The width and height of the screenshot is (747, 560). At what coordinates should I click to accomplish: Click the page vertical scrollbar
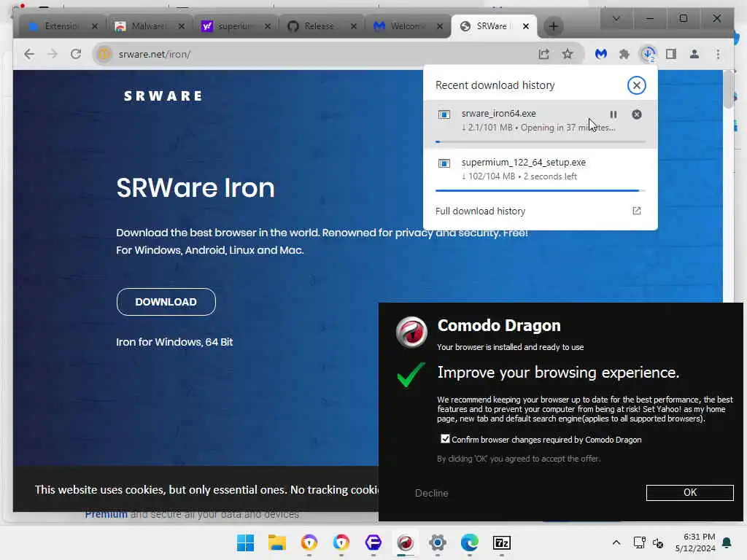(x=728, y=90)
